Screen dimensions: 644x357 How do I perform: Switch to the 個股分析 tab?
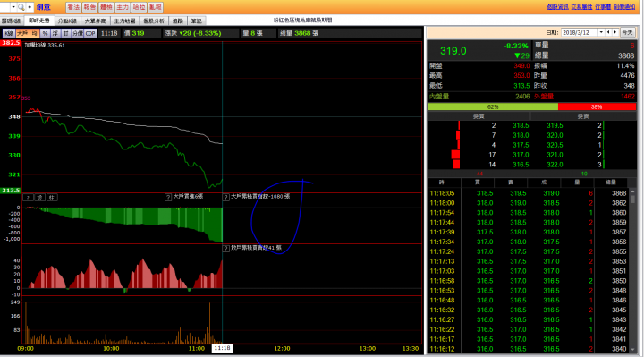pos(154,21)
